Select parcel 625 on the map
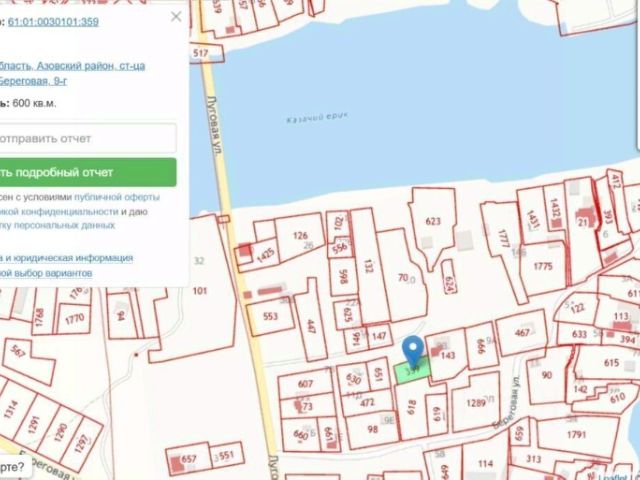Image resolution: width=640 pixels, height=480 pixels. pos(348,315)
